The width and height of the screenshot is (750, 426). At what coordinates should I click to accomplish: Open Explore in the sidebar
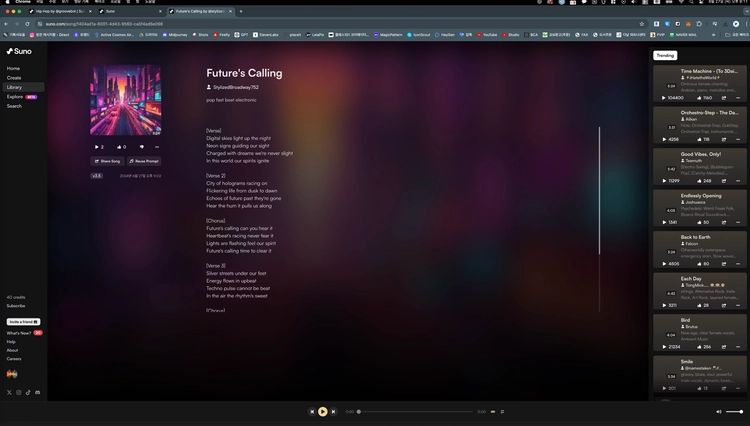[x=15, y=97]
